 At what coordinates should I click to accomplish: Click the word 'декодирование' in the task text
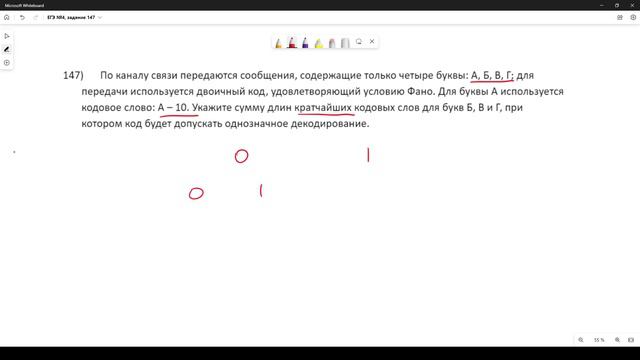click(x=330, y=124)
